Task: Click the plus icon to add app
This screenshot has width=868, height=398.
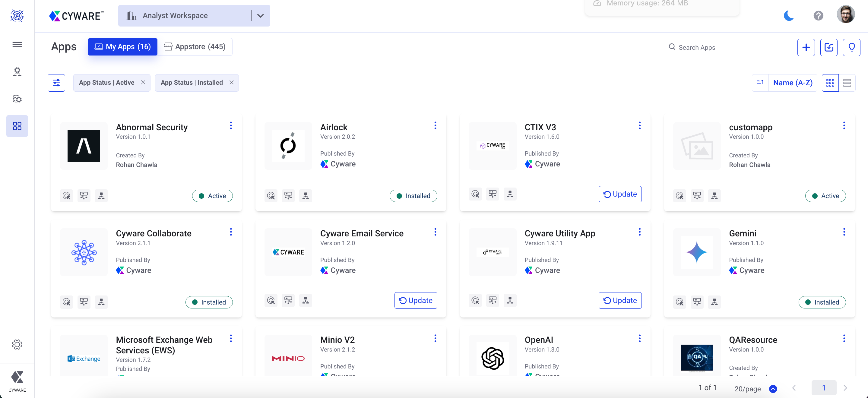Action: (x=806, y=47)
